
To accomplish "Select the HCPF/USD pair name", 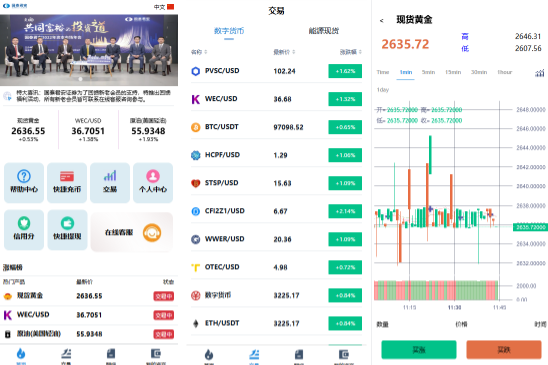I will click(222, 155).
